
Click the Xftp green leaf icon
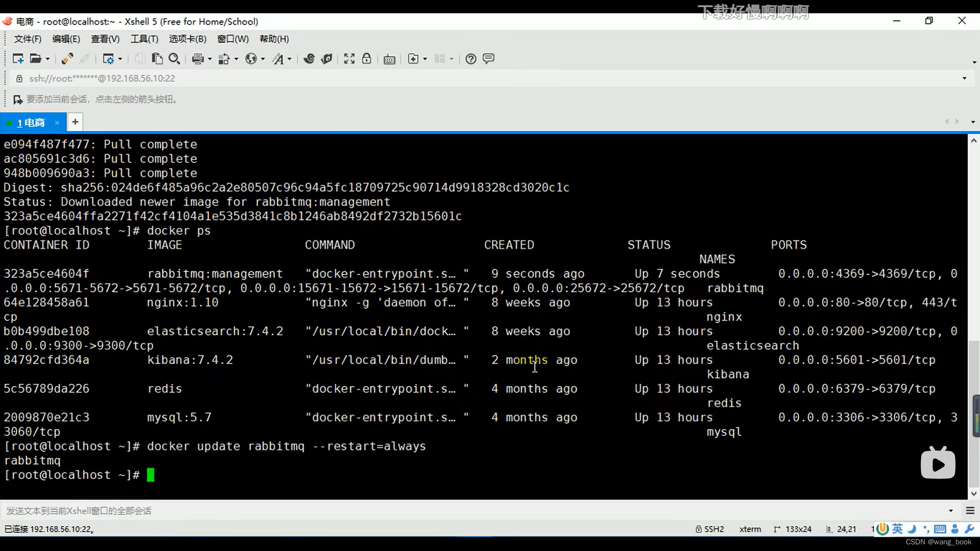pos(327,59)
